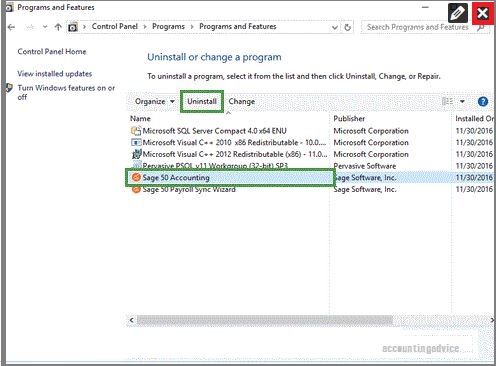The width and height of the screenshot is (496, 366).
Task: Select Programs breadcrumb
Action: pyautogui.click(x=168, y=27)
